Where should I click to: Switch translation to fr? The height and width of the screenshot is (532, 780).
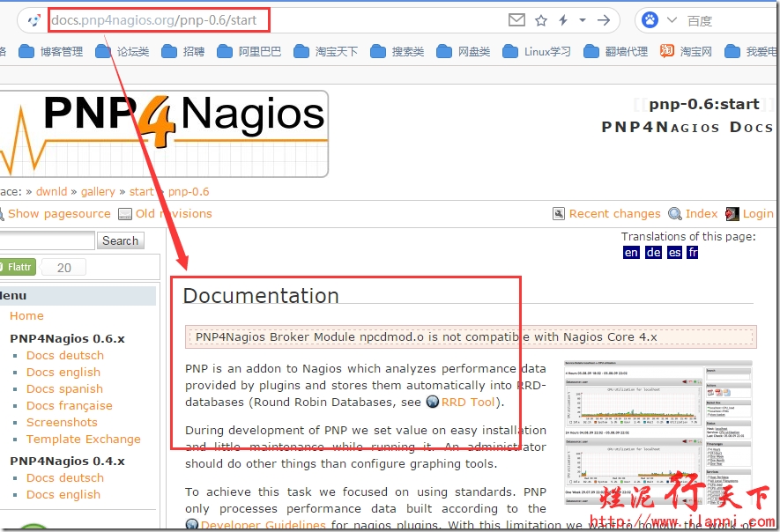pyautogui.click(x=693, y=253)
